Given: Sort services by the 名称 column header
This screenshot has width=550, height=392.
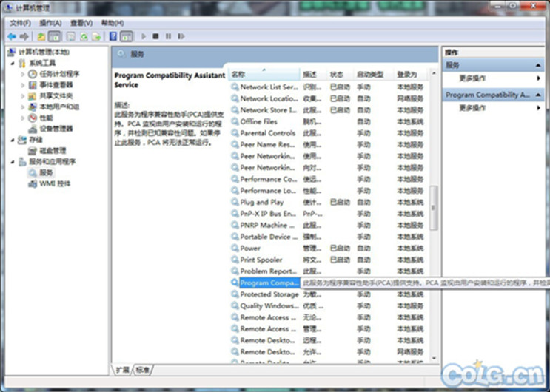Looking at the screenshot, I should point(264,75).
